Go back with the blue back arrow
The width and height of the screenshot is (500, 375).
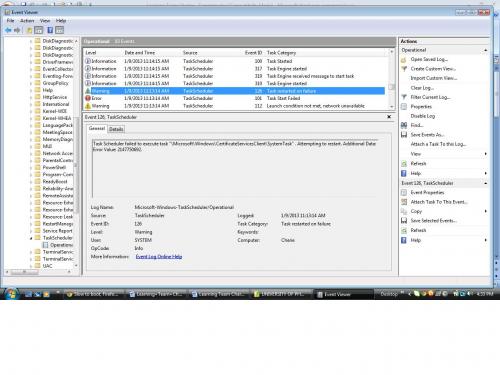pos(8,30)
